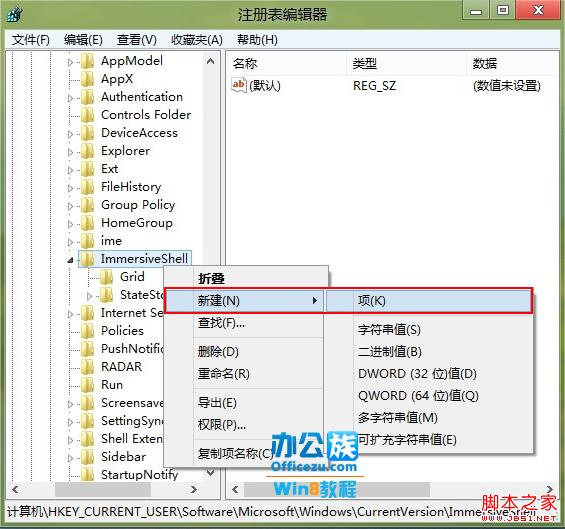Viewport: 565px width, 529px height.
Task: Collapse the ImmersiveShell key
Action: (x=71, y=260)
